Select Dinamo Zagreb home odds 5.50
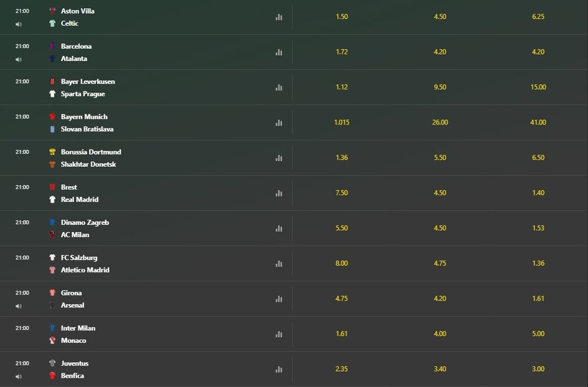 tap(342, 228)
